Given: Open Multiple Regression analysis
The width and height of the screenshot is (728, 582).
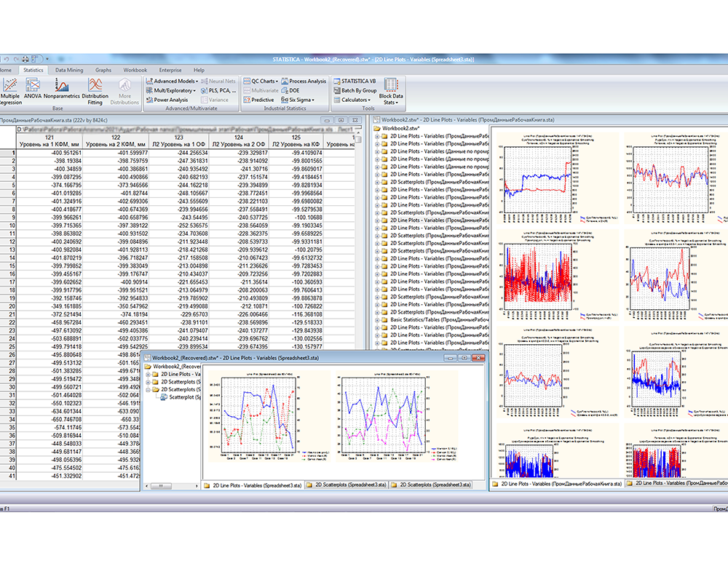Looking at the screenshot, I should click(x=10, y=91).
